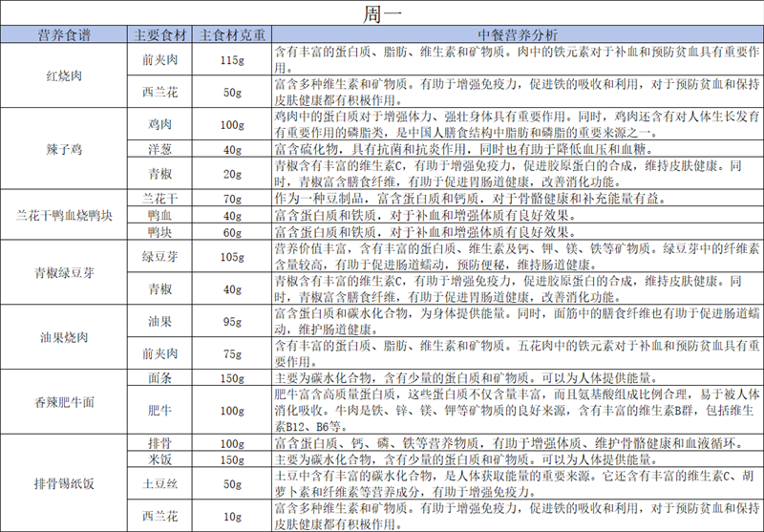764x532 pixels.
Task: Click the "洋葱" ingredient cell
Action: (x=159, y=149)
